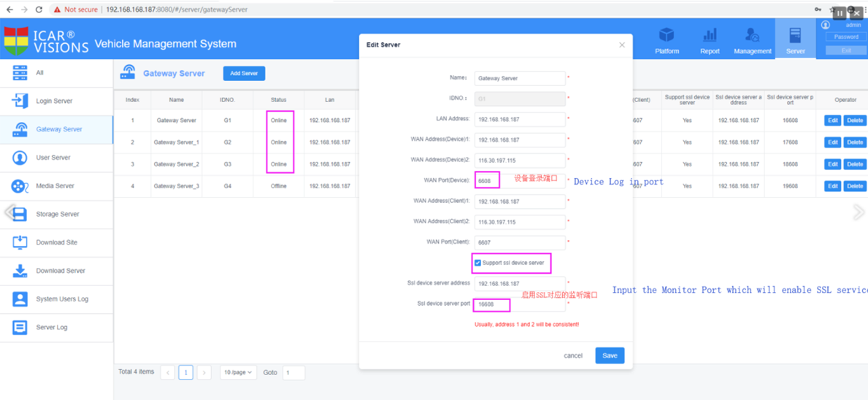Click the browser address bar URL
Image resolution: width=868 pixels, height=400 pixels.
[177, 9]
